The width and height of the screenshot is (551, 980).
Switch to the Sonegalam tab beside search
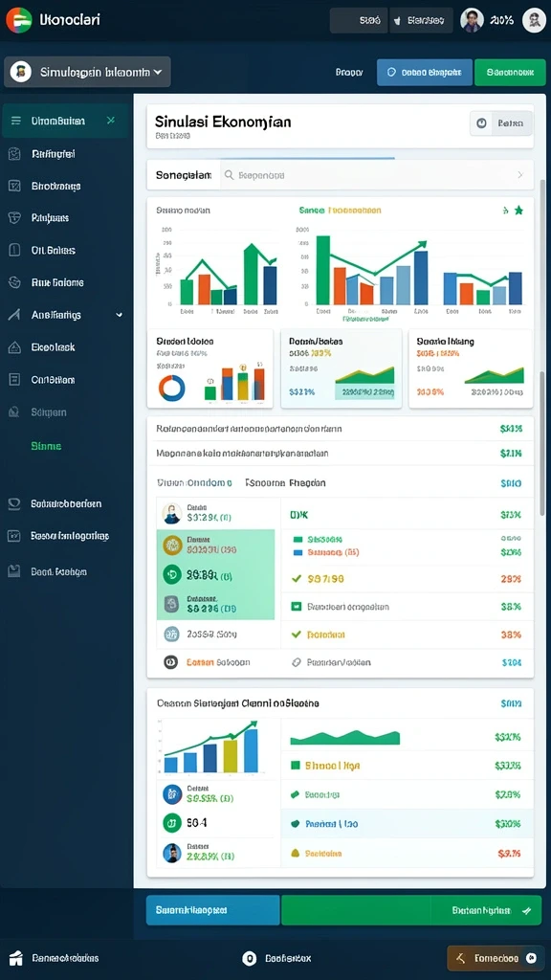click(184, 175)
